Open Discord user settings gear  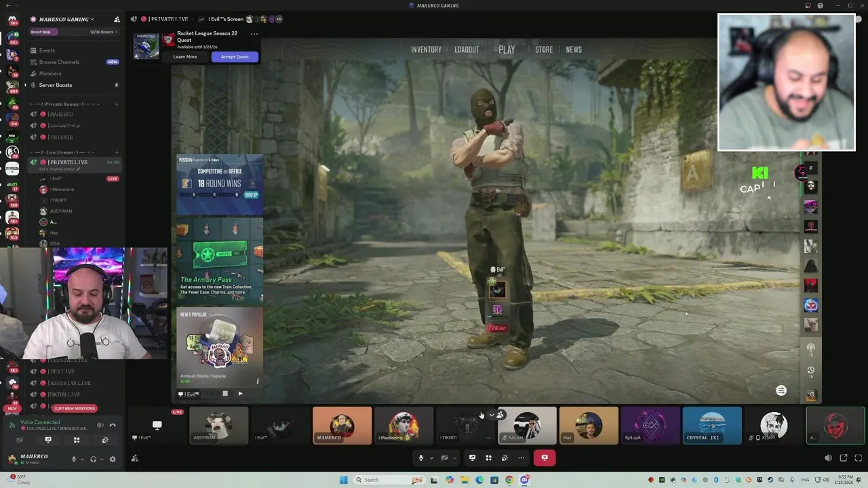113,459
